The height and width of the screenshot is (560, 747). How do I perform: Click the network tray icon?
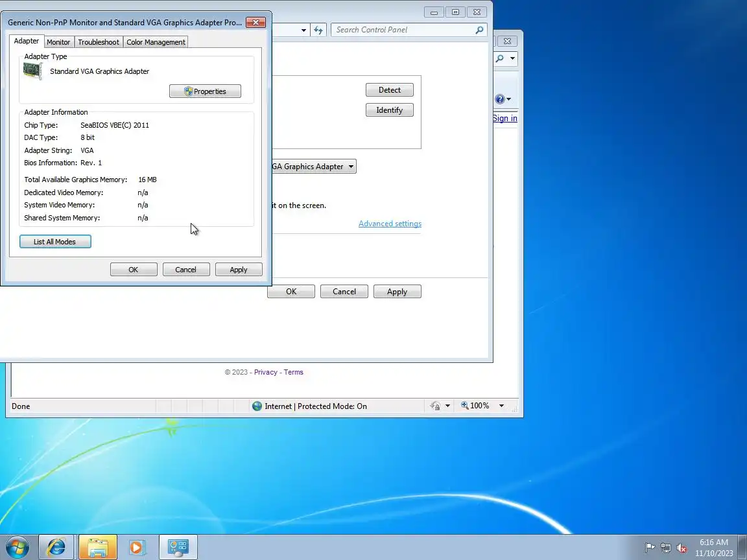(x=665, y=548)
